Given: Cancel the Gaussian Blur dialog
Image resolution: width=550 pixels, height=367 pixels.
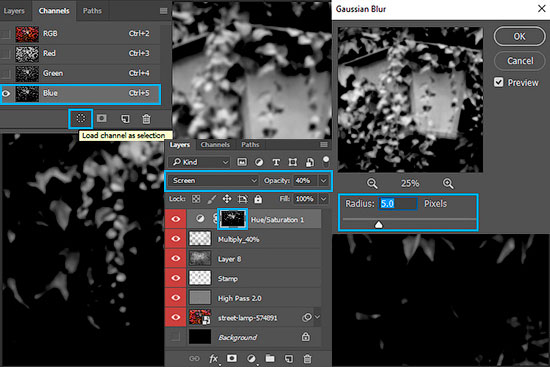Looking at the screenshot, I should coord(520,61).
